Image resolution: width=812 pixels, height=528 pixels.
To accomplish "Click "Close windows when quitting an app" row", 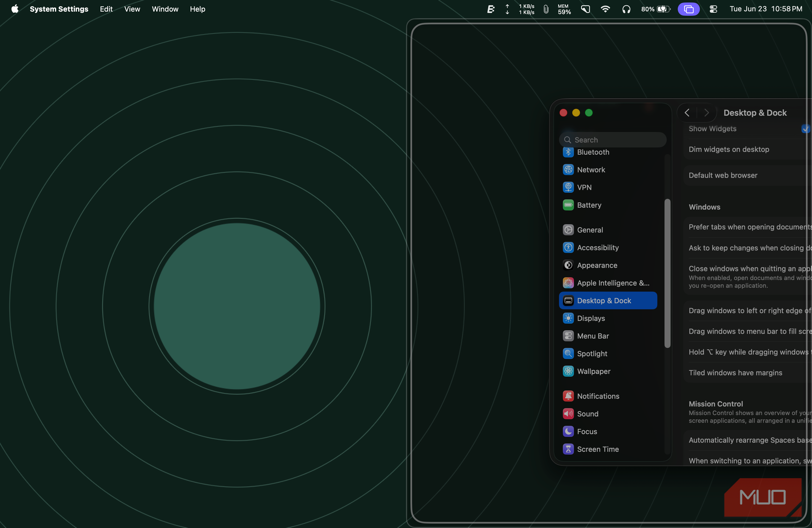I will pyautogui.click(x=748, y=277).
